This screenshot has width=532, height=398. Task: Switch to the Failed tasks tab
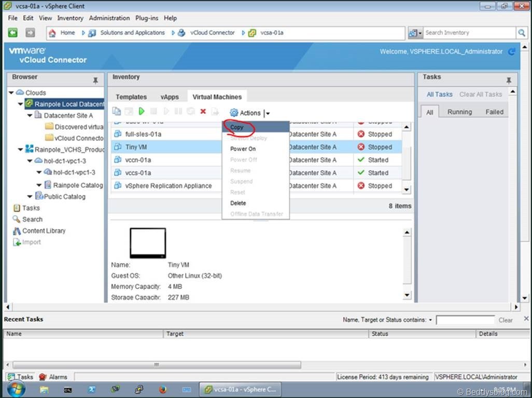tap(494, 112)
